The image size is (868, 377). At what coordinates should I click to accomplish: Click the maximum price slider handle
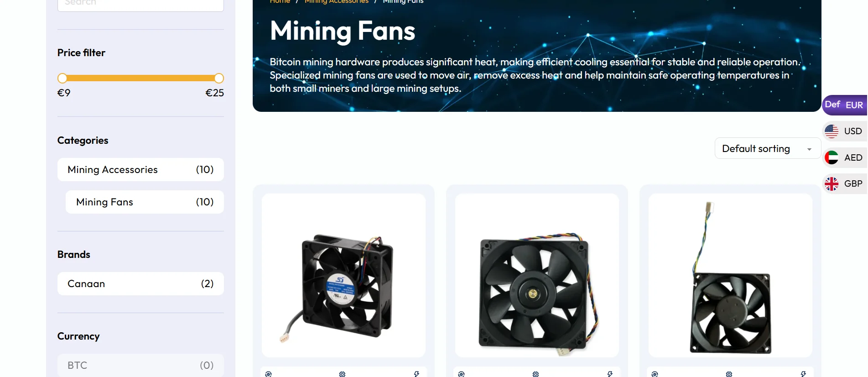(219, 78)
